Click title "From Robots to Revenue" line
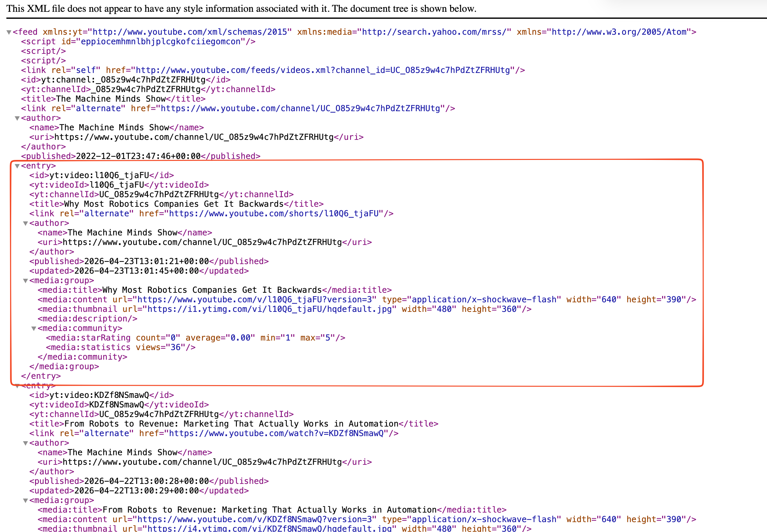The image size is (767, 532). pyautogui.click(x=234, y=424)
